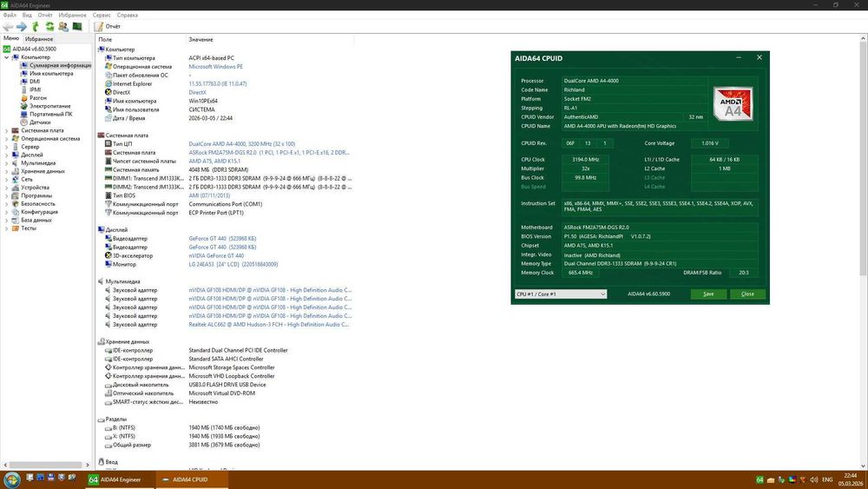Open the LG 24EA53 monitor link
868x489 pixels.
(x=233, y=264)
